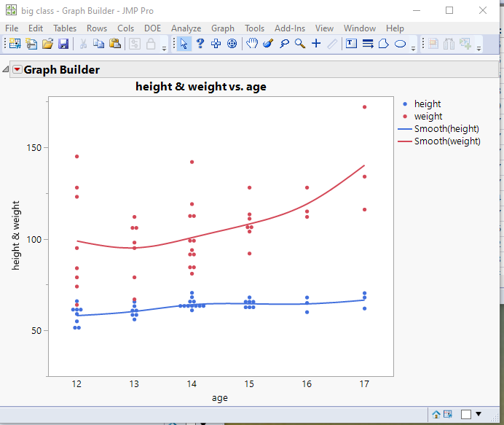504x425 pixels.
Task: Click the x-axis label 'age'
Action: [220, 398]
